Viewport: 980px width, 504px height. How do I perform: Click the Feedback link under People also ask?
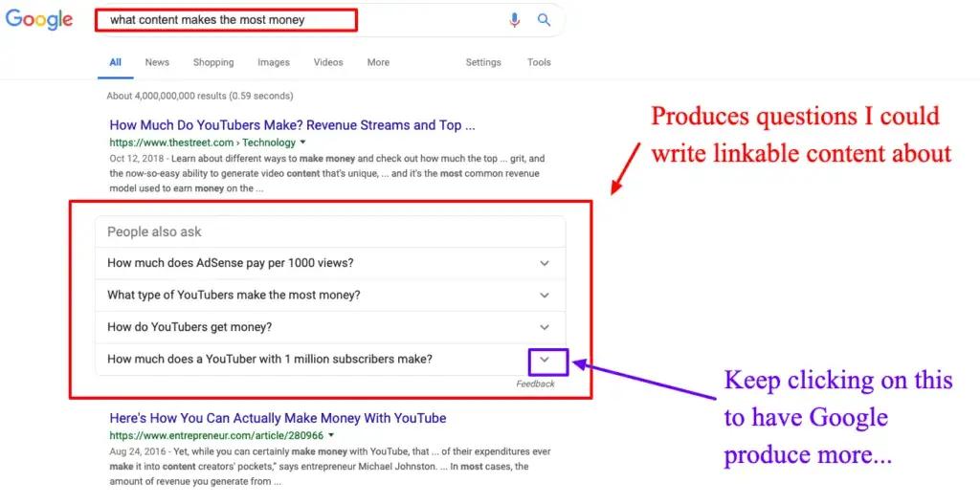pyautogui.click(x=535, y=384)
